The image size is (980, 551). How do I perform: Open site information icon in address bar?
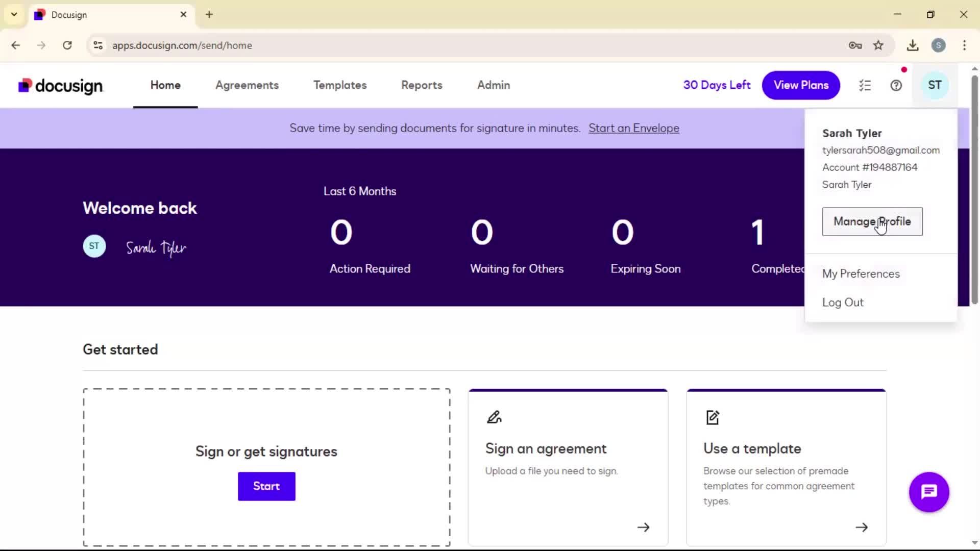98,45
